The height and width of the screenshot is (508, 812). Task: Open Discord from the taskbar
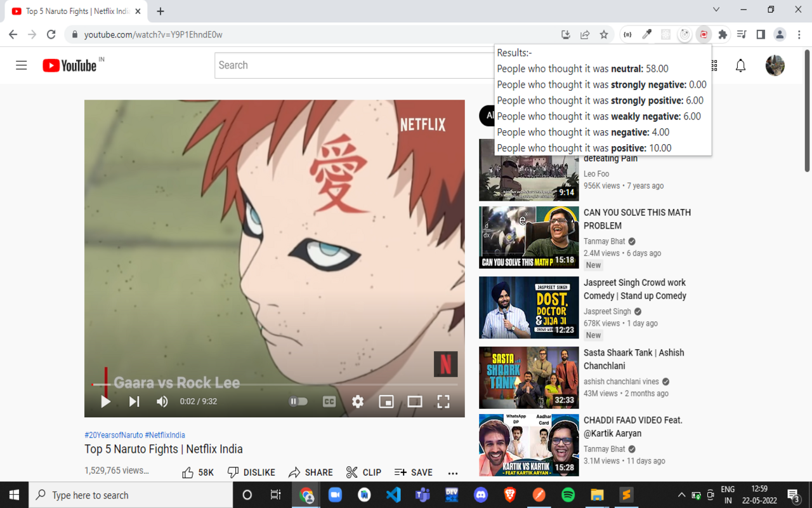(x=481, y=495)
